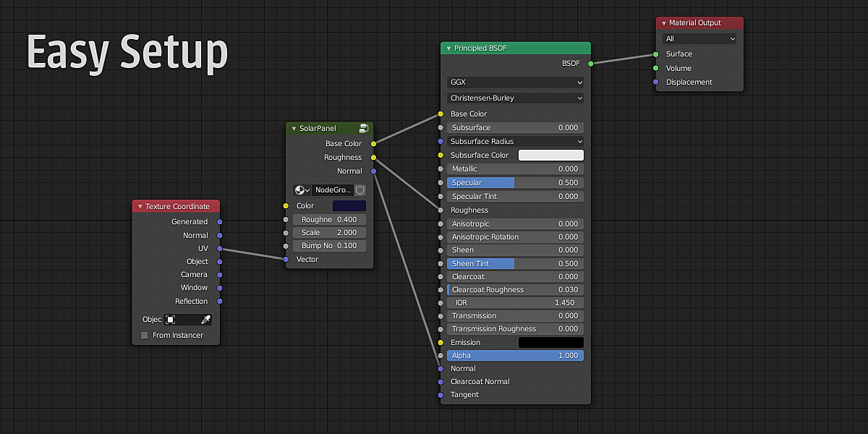This screenshot has height=434, width=868.
Task: Click the eyedropper in Texture Coordinate node
Action: [205, 320]
